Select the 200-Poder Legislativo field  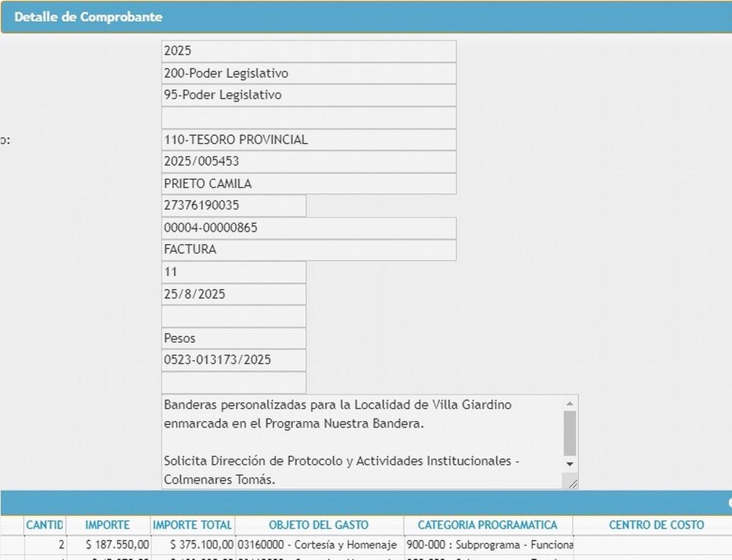click(309, 73)
